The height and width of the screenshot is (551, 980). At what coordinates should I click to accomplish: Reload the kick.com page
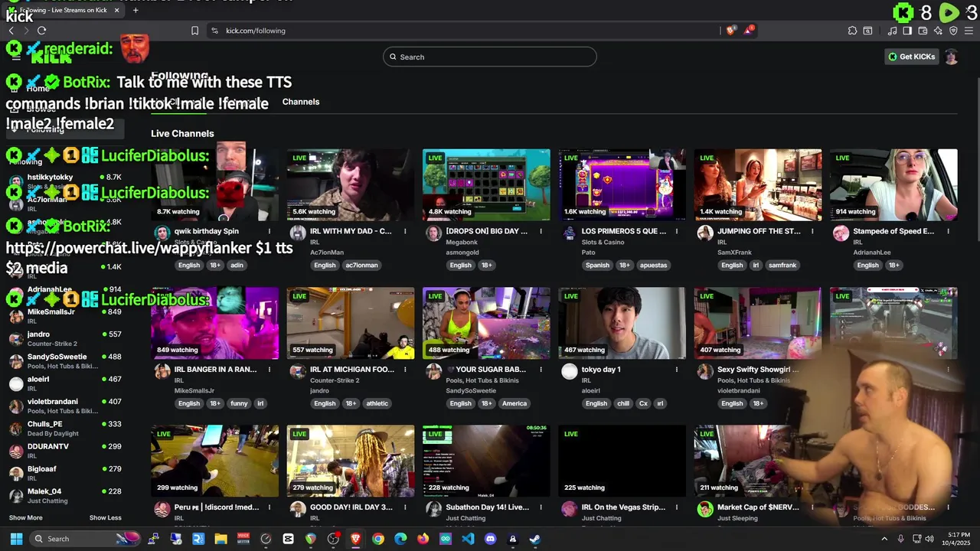click(x=41, y=31)
